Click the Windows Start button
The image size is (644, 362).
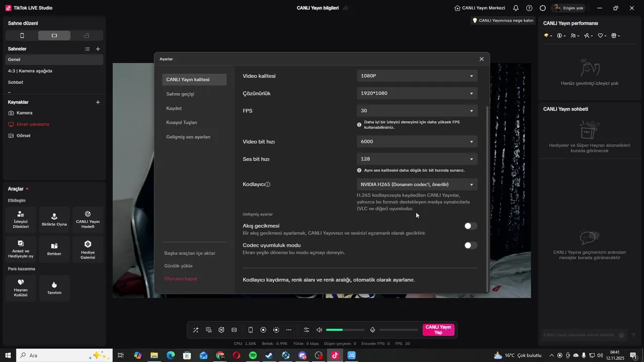8,355
